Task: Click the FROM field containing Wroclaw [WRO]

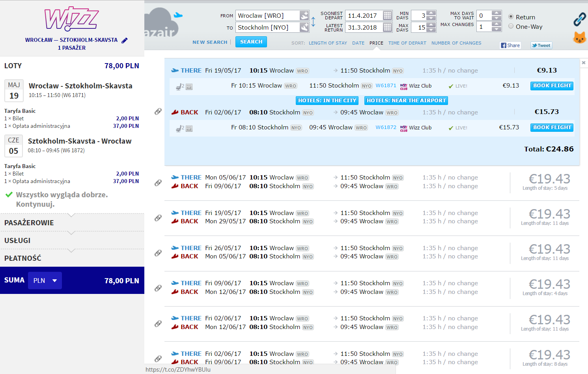Action: (268, 15)
